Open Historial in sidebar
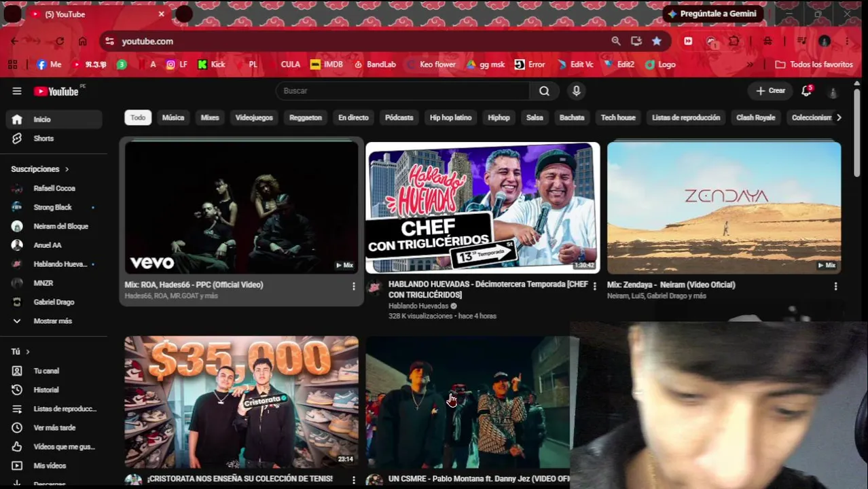The height and width of the screenshot is (489, 868). click(54, 390)
